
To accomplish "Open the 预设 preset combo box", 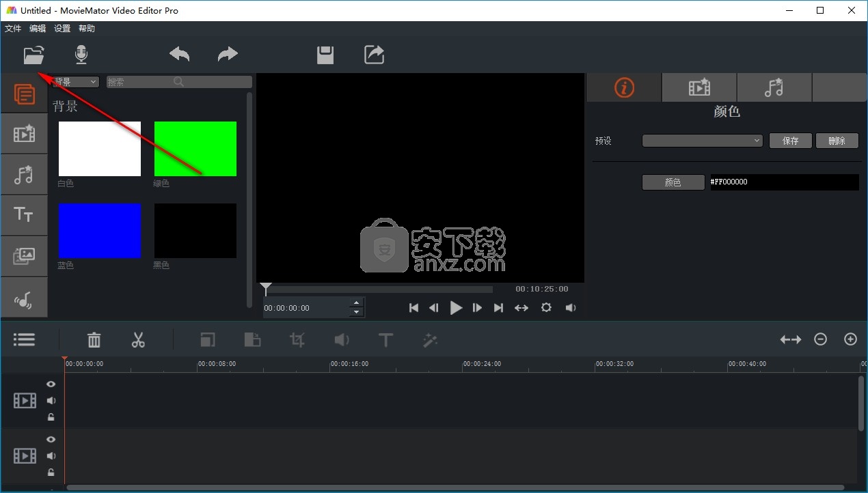I will pos(703,141).
